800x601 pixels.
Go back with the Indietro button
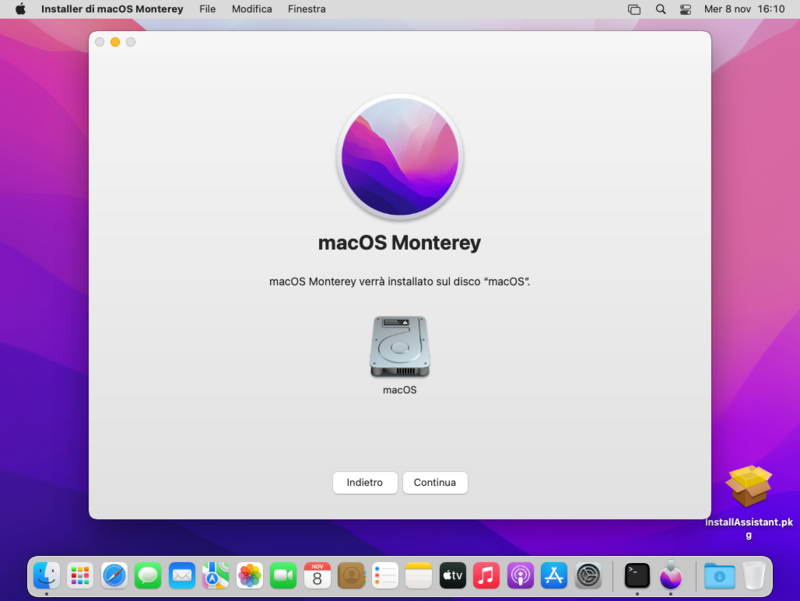(365, 483)
